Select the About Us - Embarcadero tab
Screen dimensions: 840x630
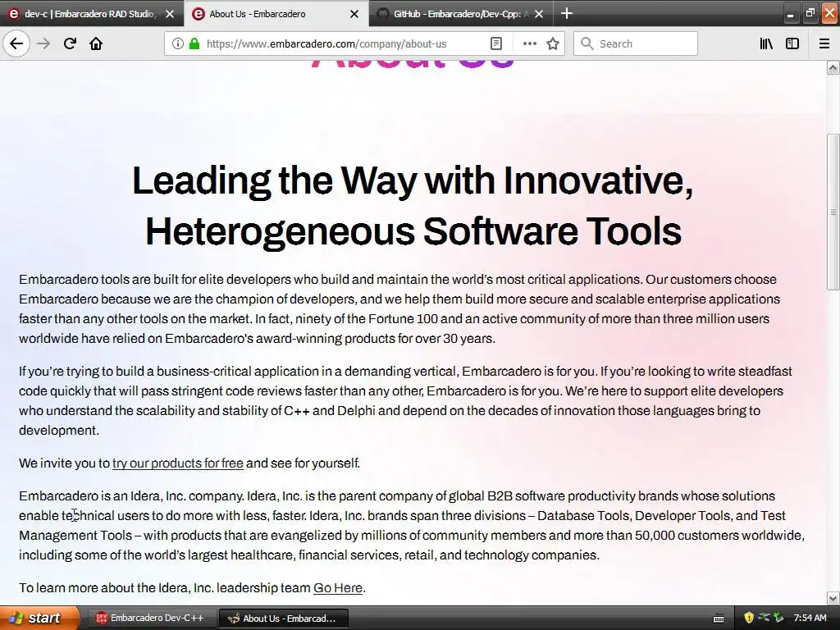coord(276,14)
